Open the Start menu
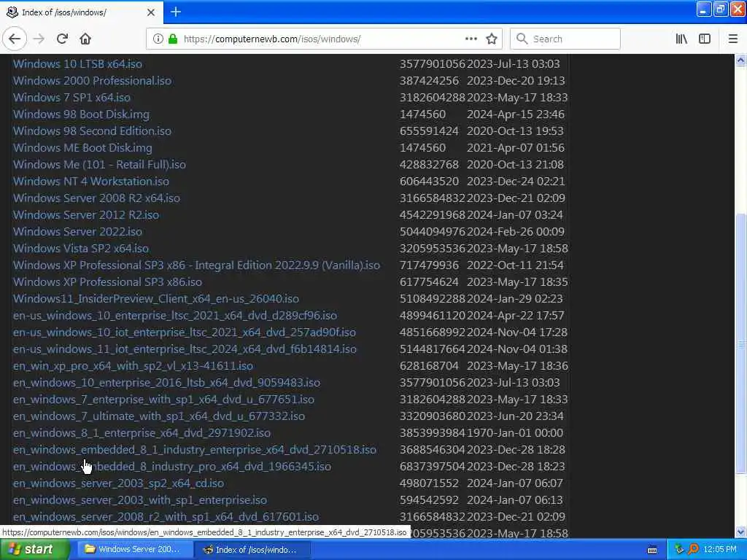This screenshot has height=560, width=747. pyautogui.click(x=35, y=550)
